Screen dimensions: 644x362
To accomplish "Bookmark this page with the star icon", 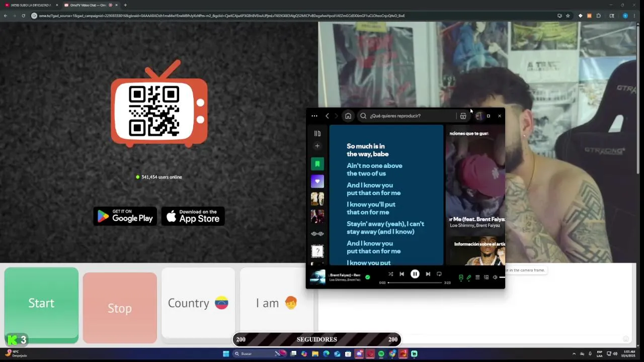I will pyautogui.click(x=568, y=16).
